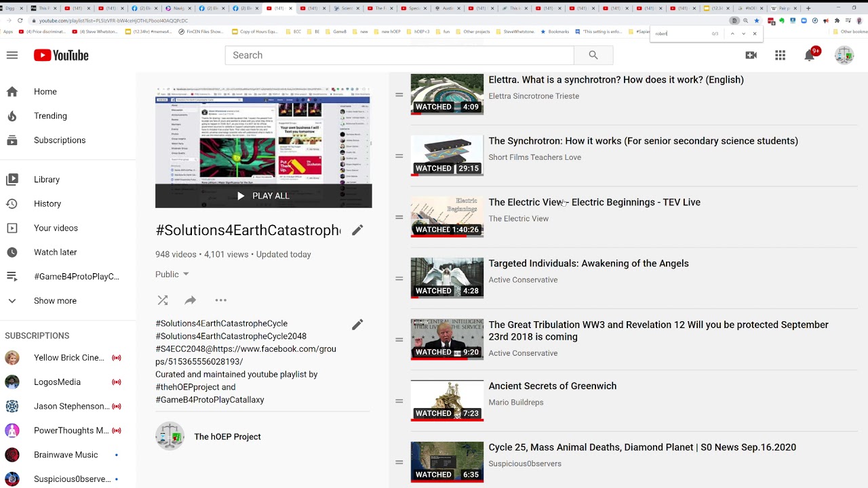Open the notifications bell
Screen dimensions: 868x488
tap(810, 55)
